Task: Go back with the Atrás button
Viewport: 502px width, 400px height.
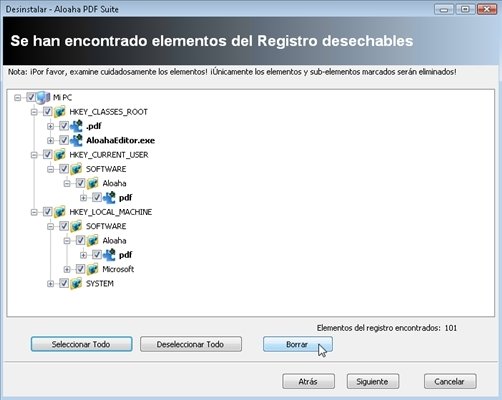Action: point(308,381)
